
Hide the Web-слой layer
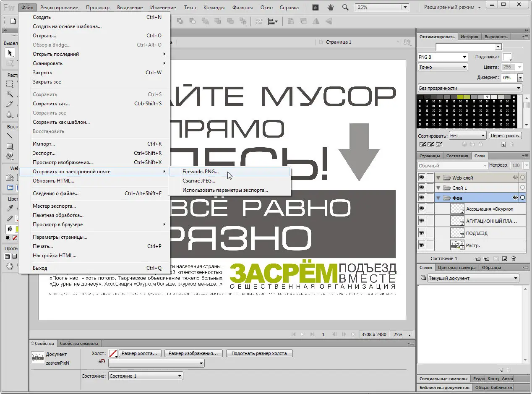click(x=421, y=177)
